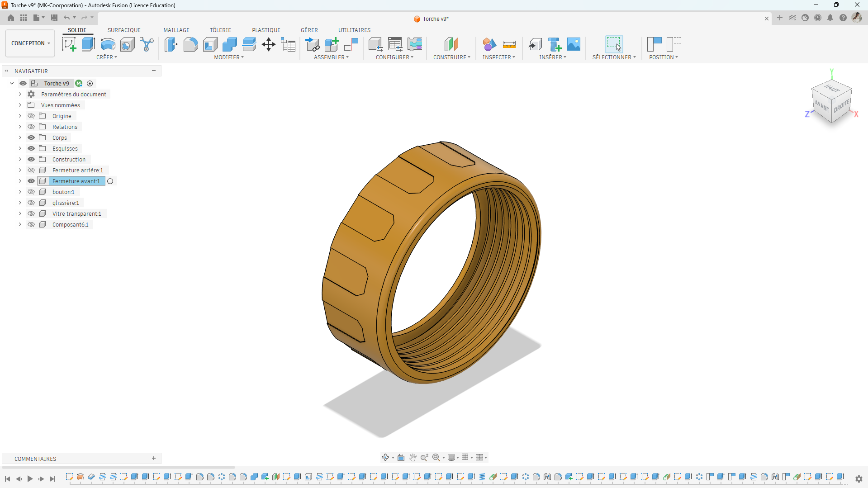Activate the Move/Copy tool
Viewport: 868px width, 488px height.
coord(269,44)
